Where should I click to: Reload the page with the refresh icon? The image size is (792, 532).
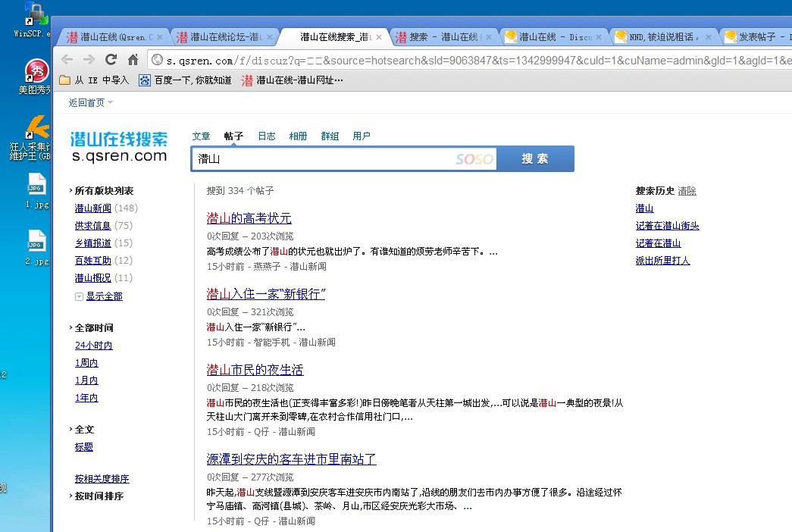coord(111,60)
